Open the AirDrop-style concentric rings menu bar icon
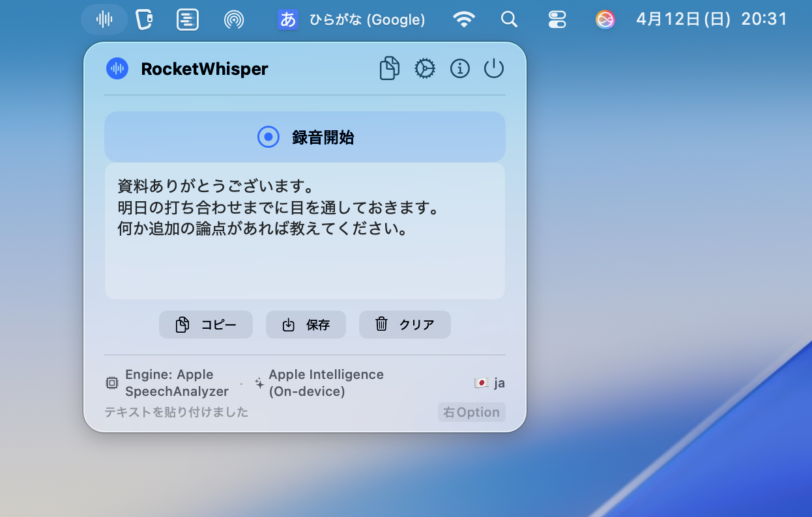Viewport: 812px width, 517px height. [234, 20]
